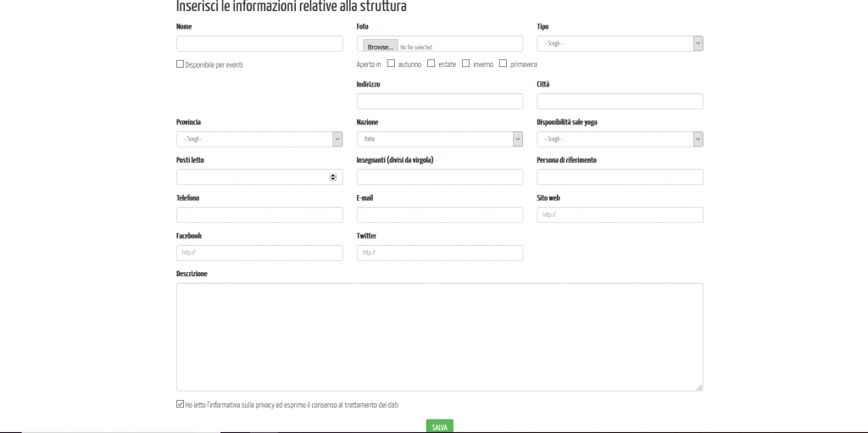The height and width of the screenshot is (433, 868).
Task: Open the 'Tipo' dropdown
Action: [x=620, y=43]
